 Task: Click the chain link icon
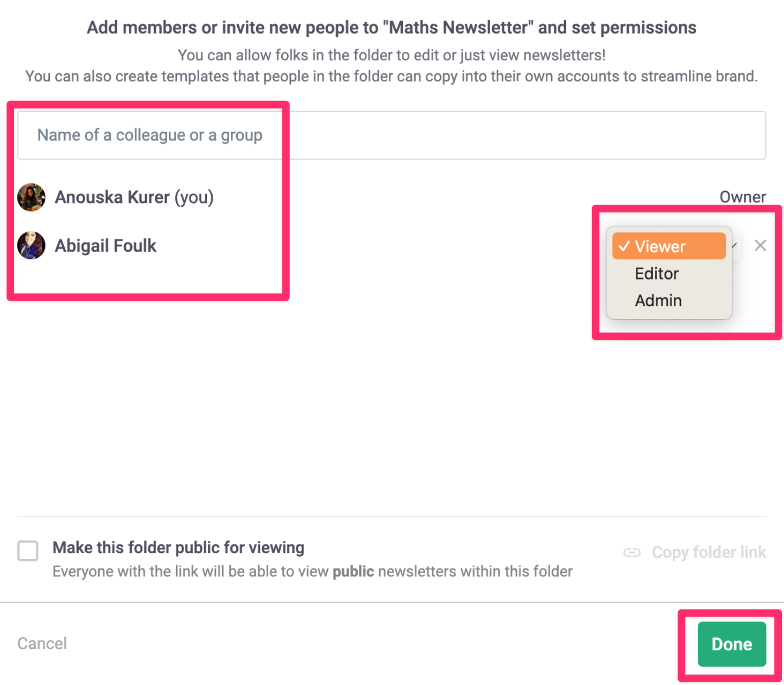pyautogui.click(x=632, y=553)
